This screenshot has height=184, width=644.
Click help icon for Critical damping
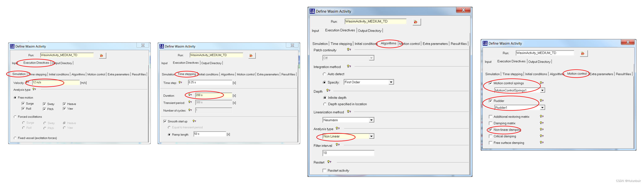(542, 136)
